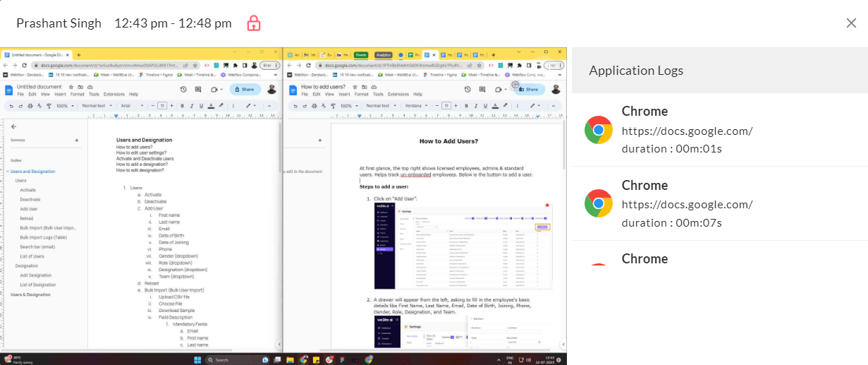Toggle underline in How to add users toolbar
Image resolution: width=868 pixels, height=365 pixels.
tap(485, 106)
